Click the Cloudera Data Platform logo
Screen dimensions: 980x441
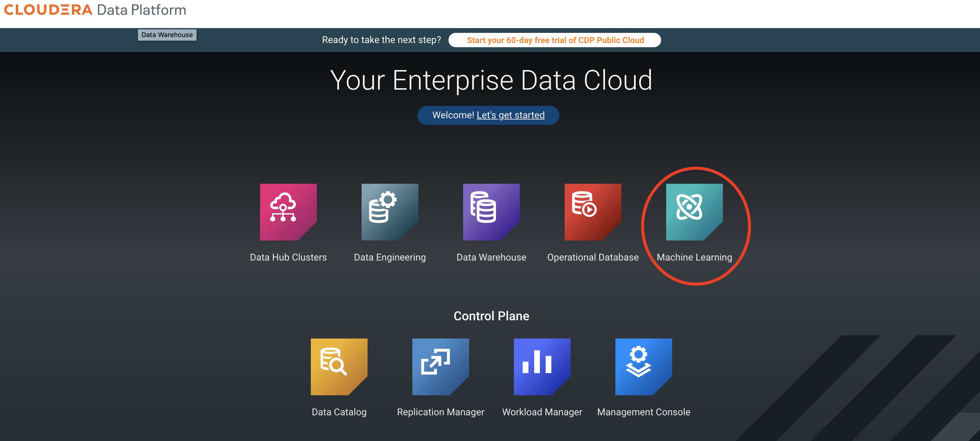[95, 10]
